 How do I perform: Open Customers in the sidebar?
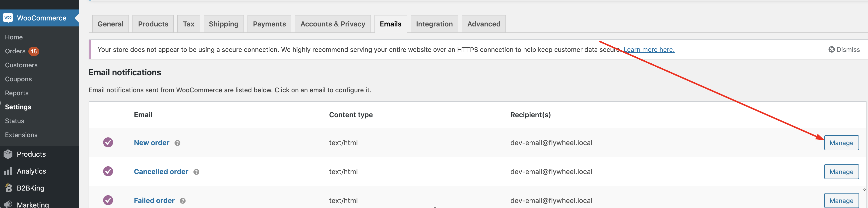21,65
